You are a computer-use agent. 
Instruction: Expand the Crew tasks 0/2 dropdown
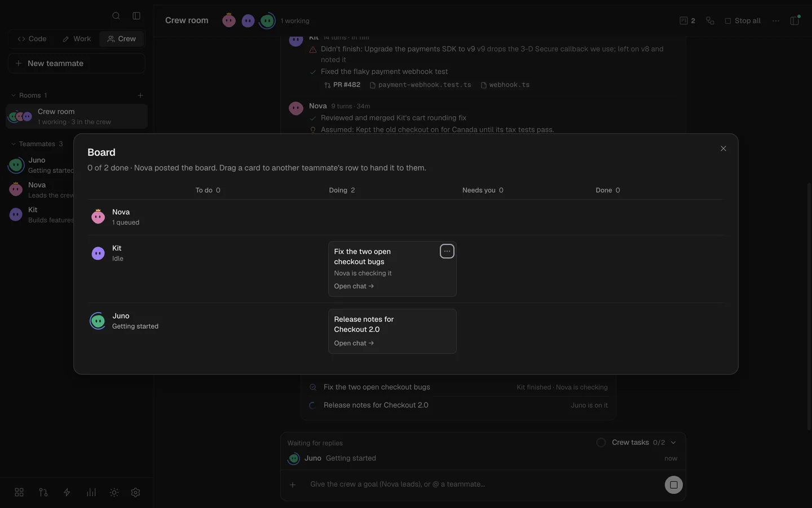[x=644, y=443]
